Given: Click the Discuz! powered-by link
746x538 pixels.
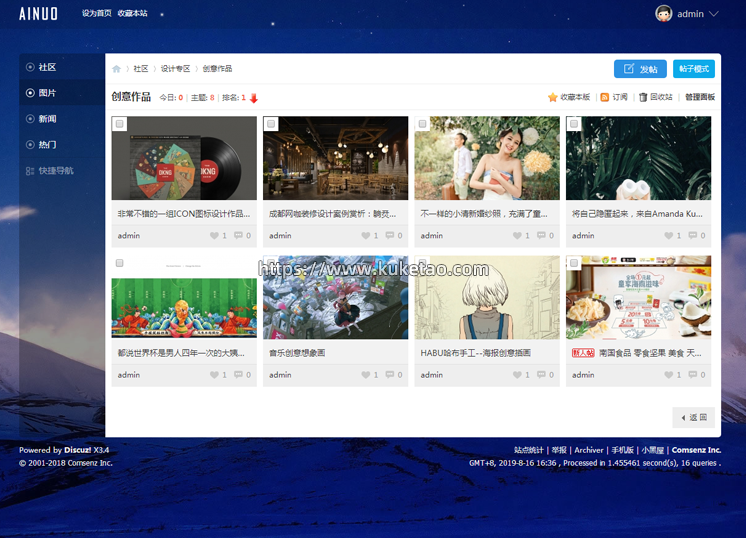Looking at the screenshot, I should coord(78,450).
